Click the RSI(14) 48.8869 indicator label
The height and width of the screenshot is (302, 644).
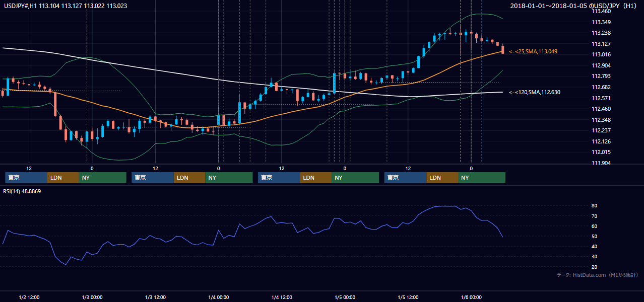[23, 191]
